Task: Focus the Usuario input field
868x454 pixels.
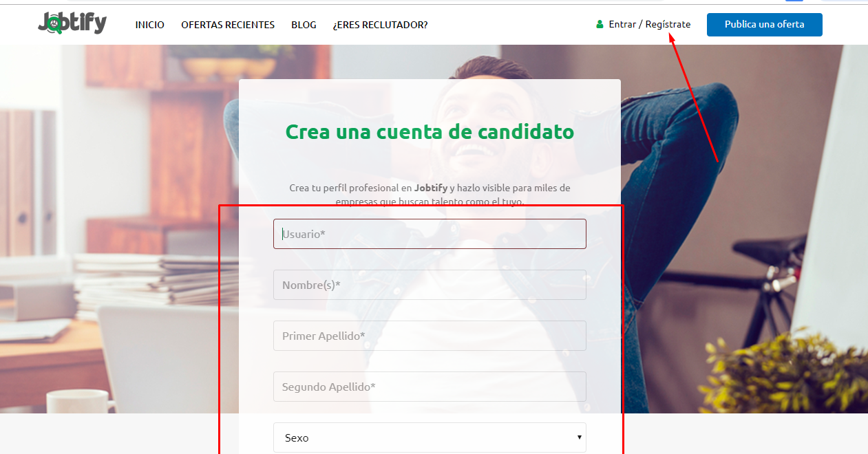Action: 430,234
